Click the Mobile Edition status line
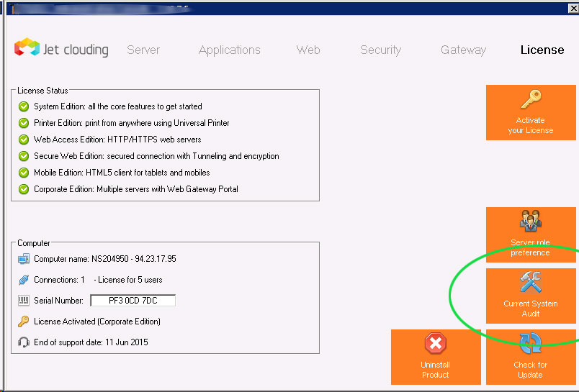Screen dimensions: 579x392 tap(121, 173)
